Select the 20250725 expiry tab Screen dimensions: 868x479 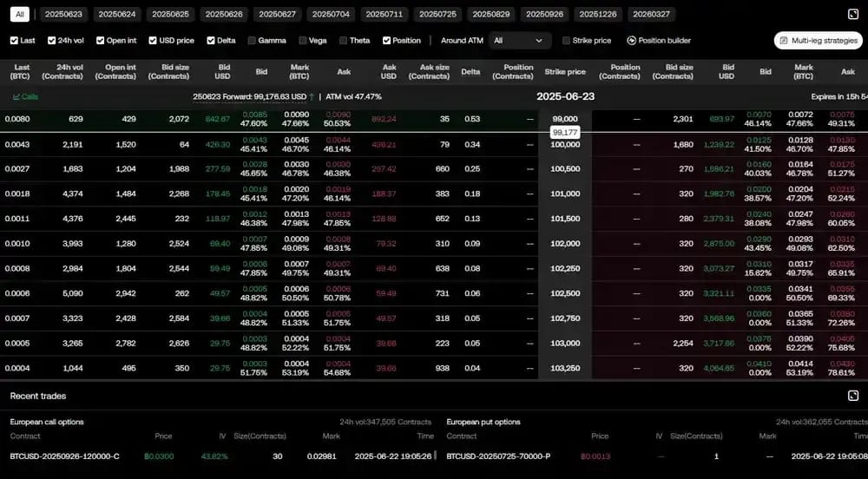click(x=437, y=15)
